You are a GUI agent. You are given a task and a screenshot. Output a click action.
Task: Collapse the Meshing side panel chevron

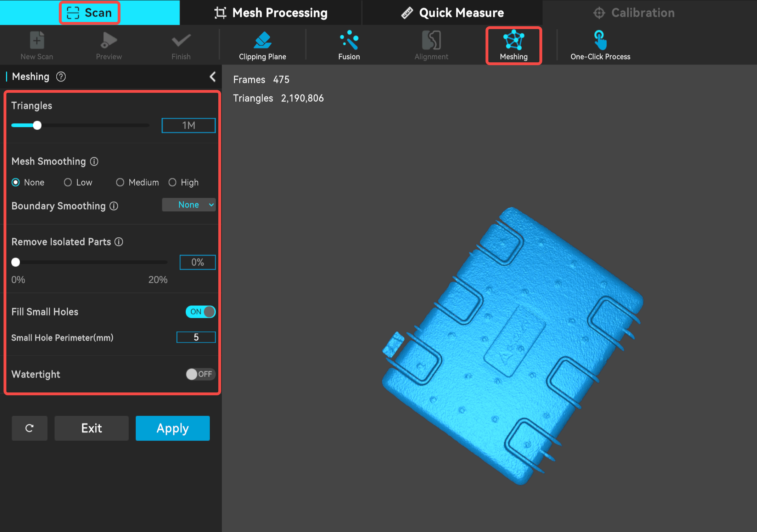pyautogui.click(x=213, y=77)
